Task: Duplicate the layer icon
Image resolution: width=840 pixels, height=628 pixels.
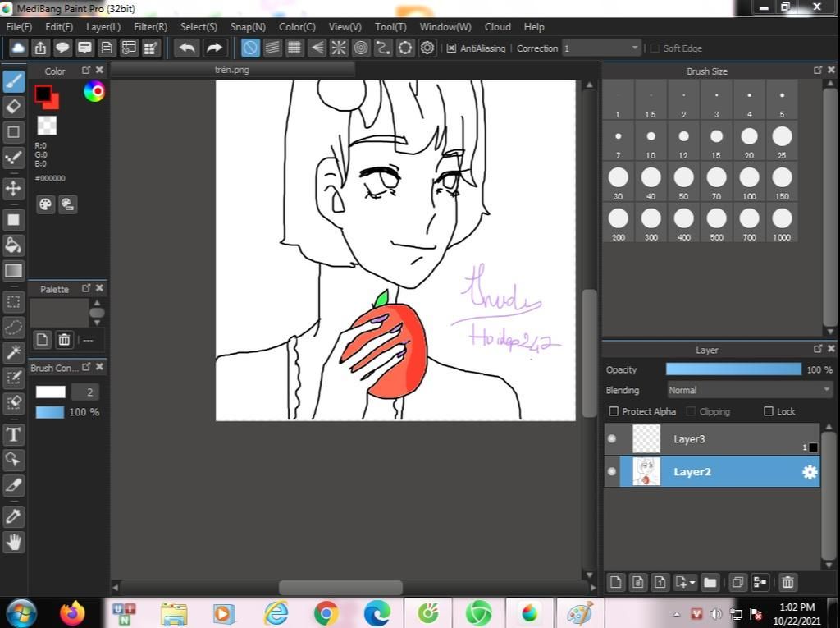Action: (x=737, y=582)
